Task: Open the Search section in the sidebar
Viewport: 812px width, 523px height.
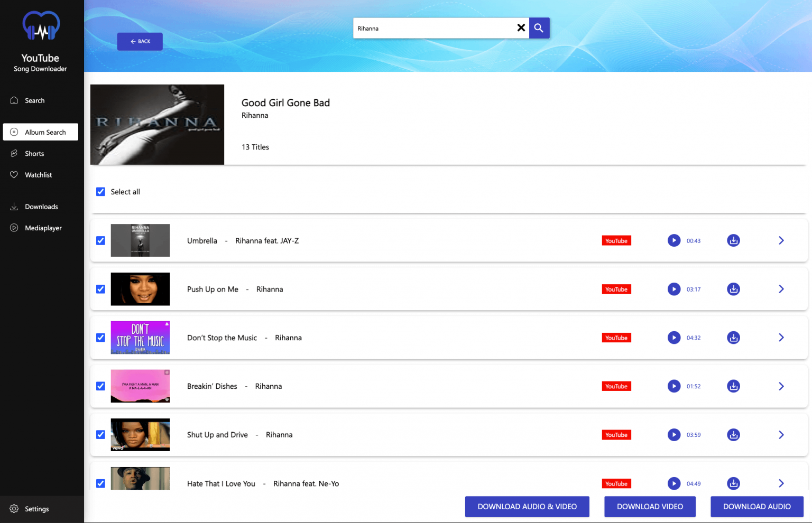Action: click(35, 100)
